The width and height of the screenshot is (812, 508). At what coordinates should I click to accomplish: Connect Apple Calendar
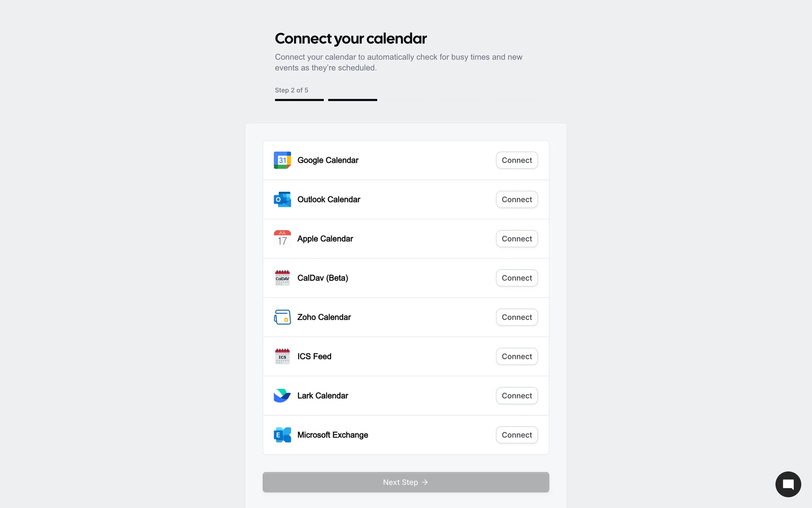click(x=517, y=239)
